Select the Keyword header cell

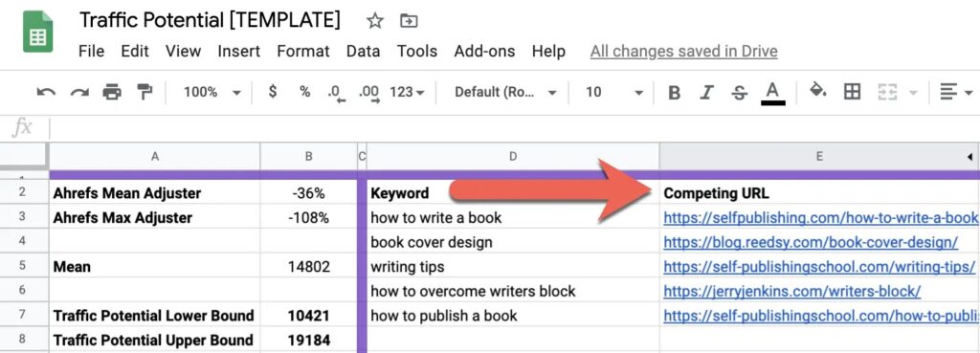(513, 193)
